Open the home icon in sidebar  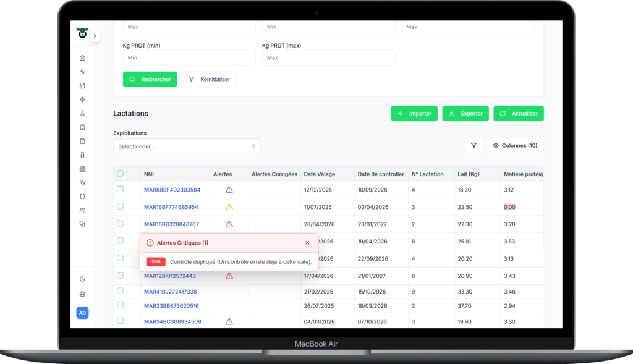click(x=82, y=57)
